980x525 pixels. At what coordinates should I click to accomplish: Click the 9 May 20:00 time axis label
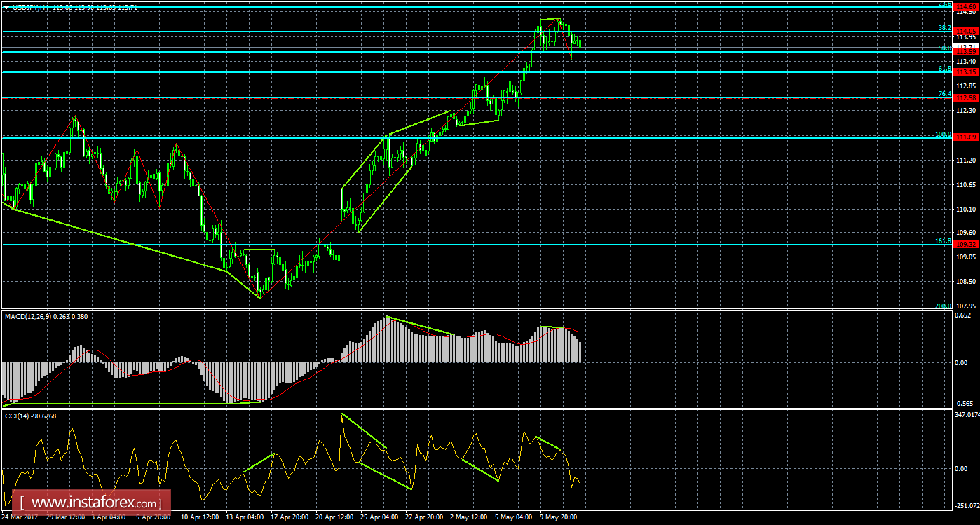(x=559, y=518)
